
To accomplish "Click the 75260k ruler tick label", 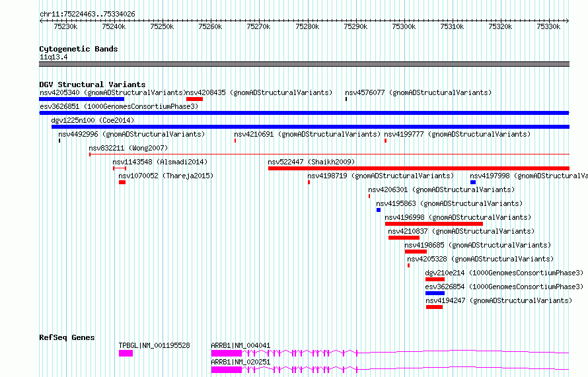I will pos(210,26).
